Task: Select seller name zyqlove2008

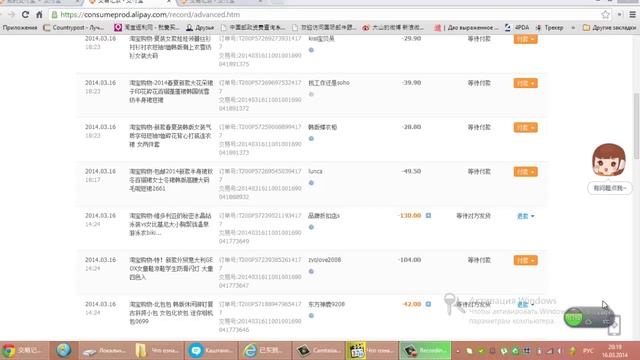Action: pos(324,260)
